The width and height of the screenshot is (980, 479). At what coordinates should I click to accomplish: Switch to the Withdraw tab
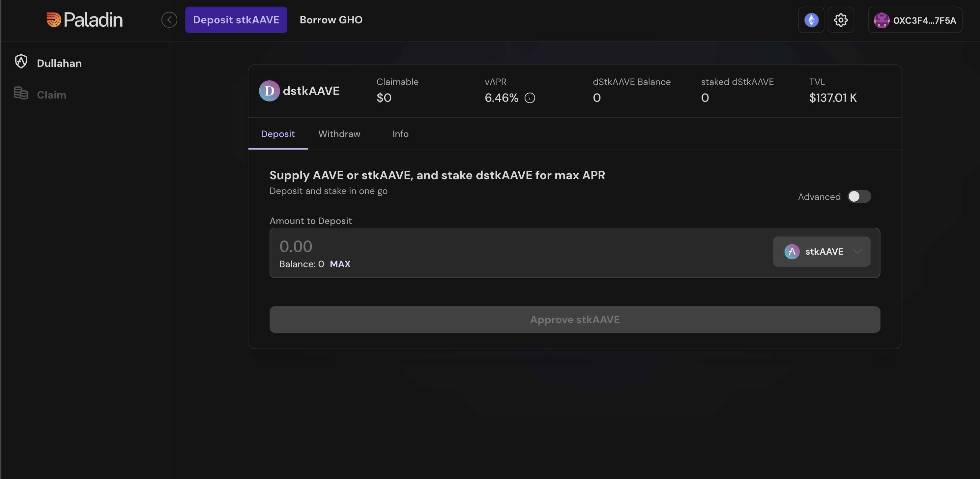339,134
